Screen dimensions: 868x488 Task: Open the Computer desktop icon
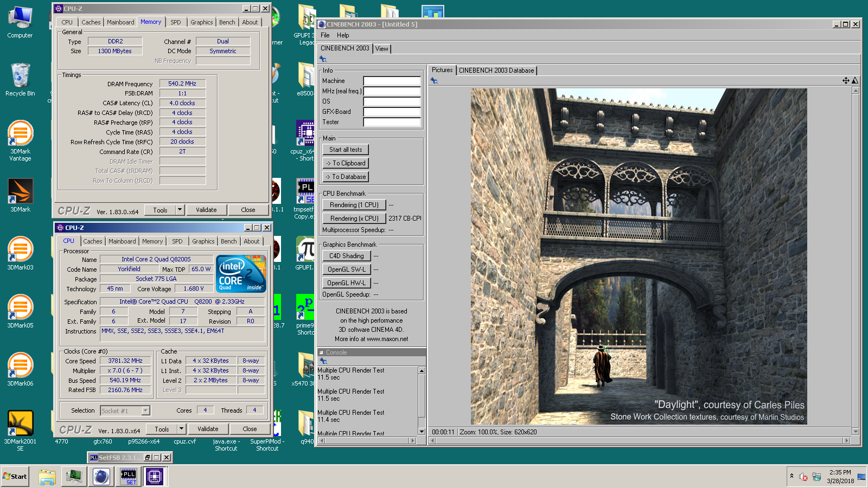coord(20,22)
